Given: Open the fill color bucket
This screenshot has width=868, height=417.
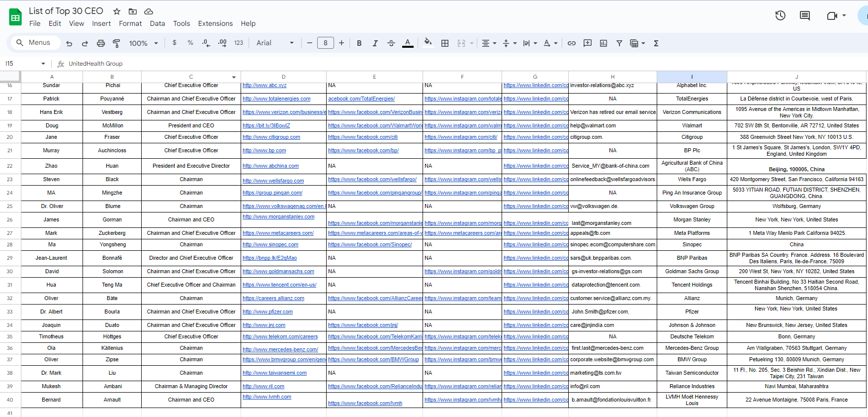Looking at the screenshot, I should pyautogui.click(x=428, y=43).
